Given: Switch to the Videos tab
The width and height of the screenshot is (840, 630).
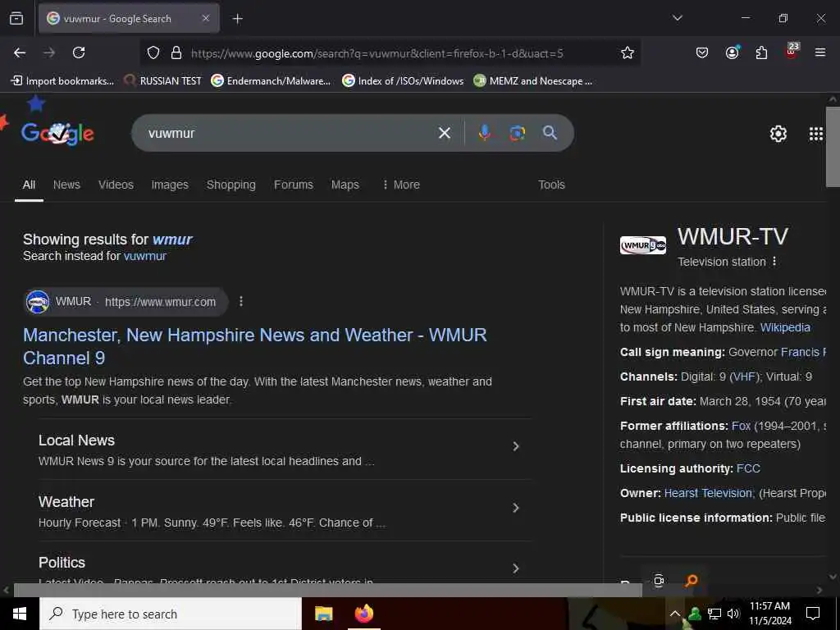Looking at the screenshot, I should (x=116, y=185).
